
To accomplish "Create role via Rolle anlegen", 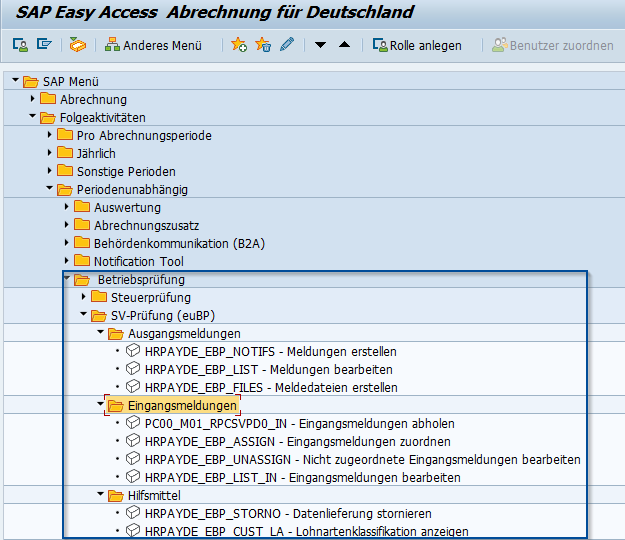I will tap(417, 45).
